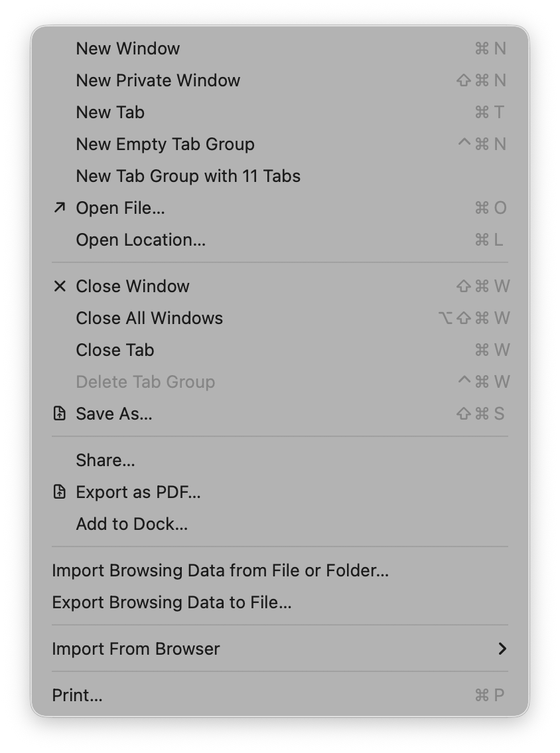The width and height of the screenshot is (560, 753).
Task: Open a New Window
Action: [x=128, y=48]
